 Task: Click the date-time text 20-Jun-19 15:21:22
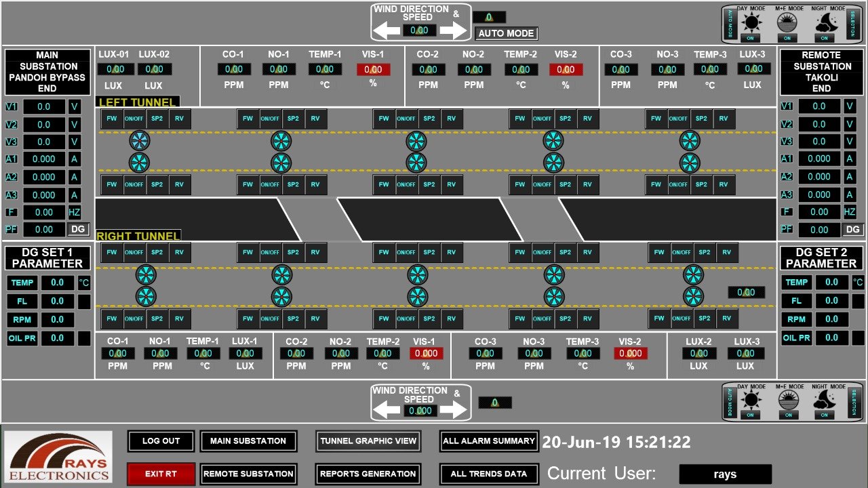pyautogui.click(x=616, y=443)
